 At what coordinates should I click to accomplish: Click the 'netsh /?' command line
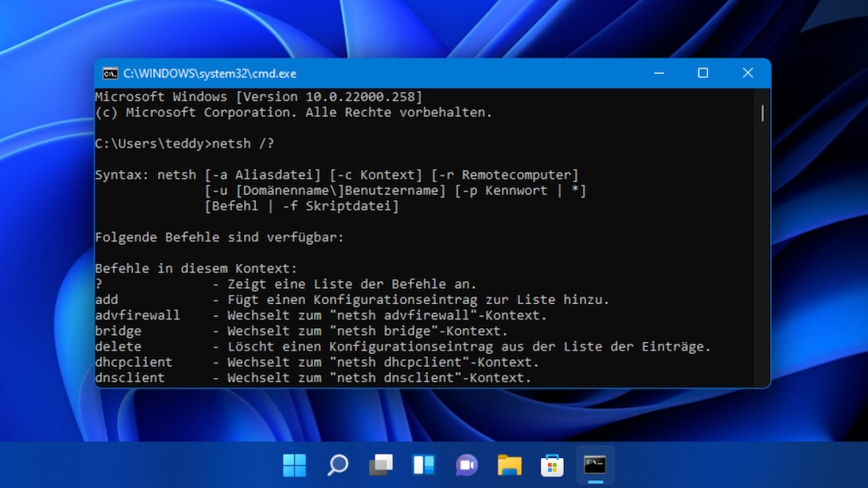pos(184,143)
